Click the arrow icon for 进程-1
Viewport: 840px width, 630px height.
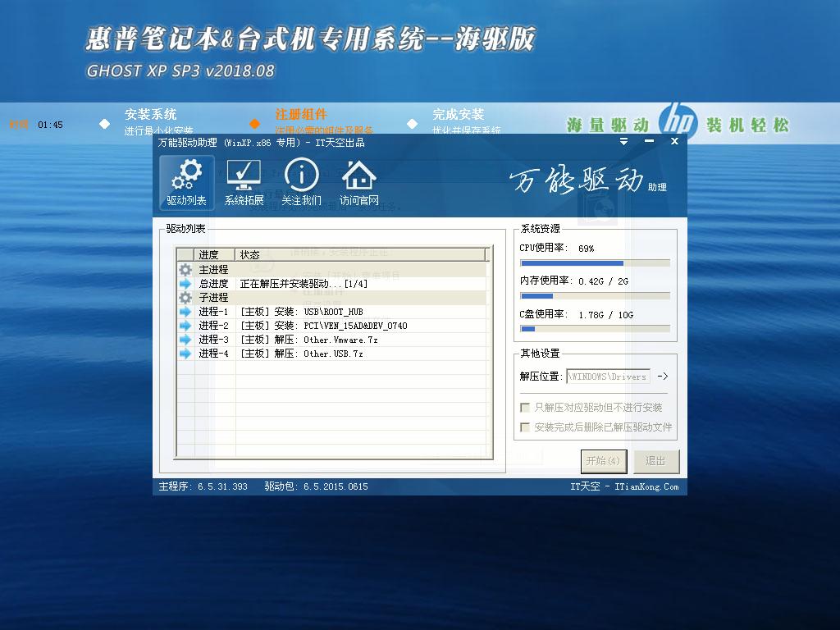[185, 312]
